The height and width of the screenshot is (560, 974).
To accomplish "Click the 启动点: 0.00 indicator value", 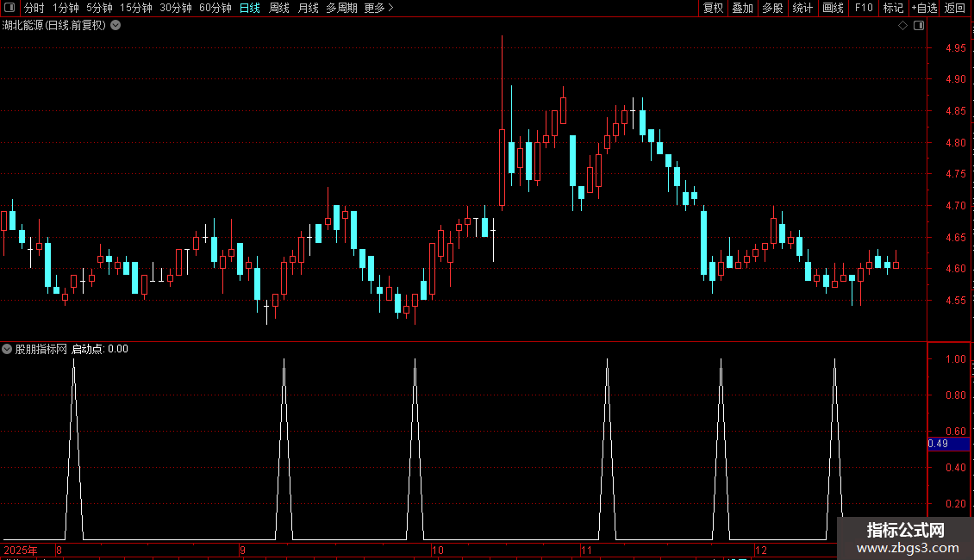I will click(x=100, y=349).
